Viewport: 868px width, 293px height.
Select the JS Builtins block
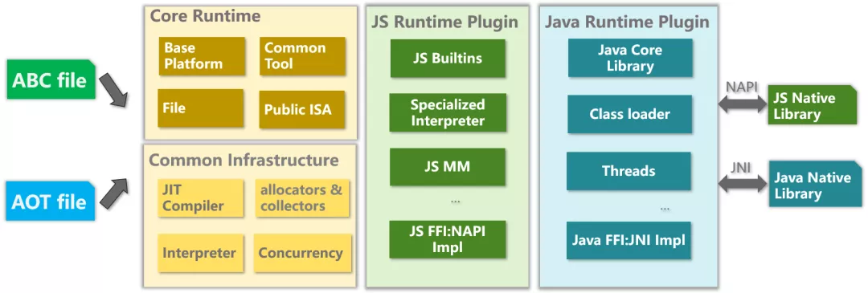(448, 58)
